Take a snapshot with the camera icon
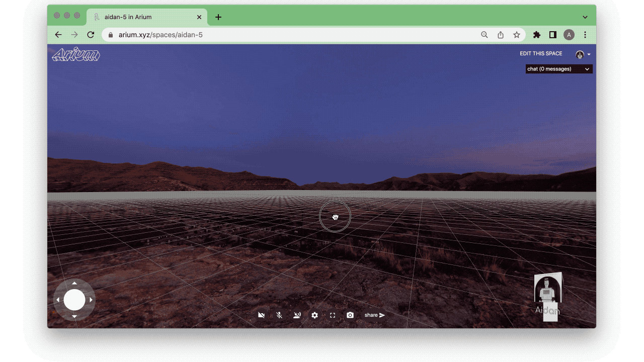The height and width of the screenshot is (362, 644). pos(350,315)
